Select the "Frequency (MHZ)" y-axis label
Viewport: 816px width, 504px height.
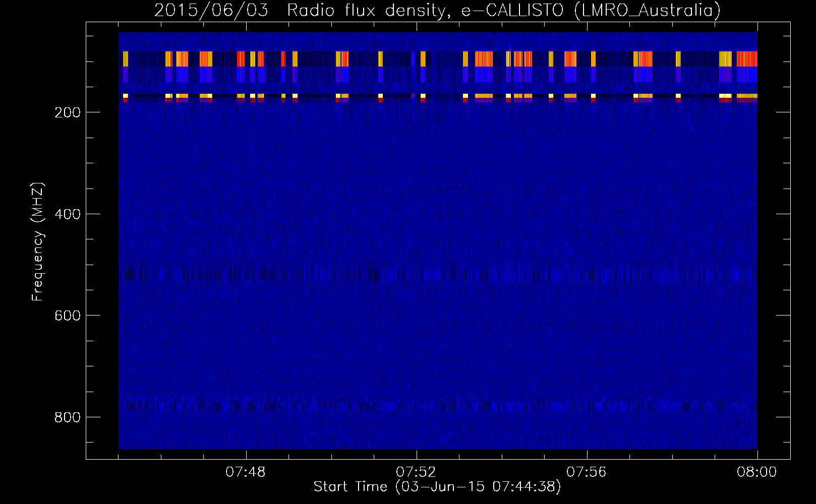[38, 241]
